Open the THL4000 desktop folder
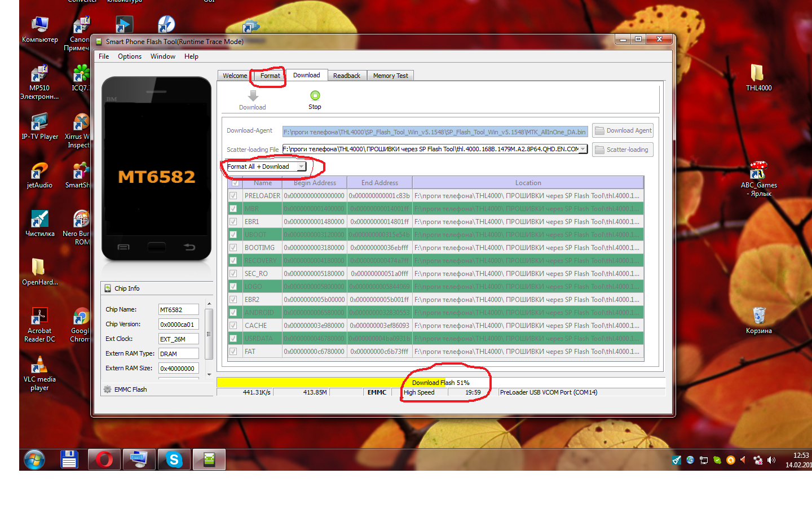This screenshot has width=812, height=508. tap(757, 73)
